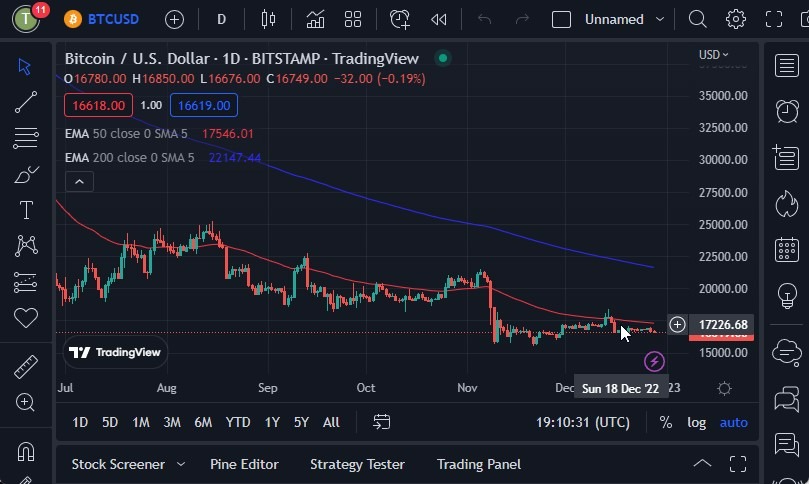Open the candlestick chart style menu
This screenshot has width=809, height=484.
[268, 20]
